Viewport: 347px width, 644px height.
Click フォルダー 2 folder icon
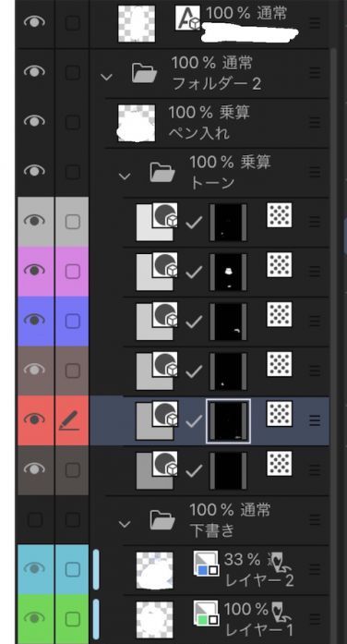(144, 73)
